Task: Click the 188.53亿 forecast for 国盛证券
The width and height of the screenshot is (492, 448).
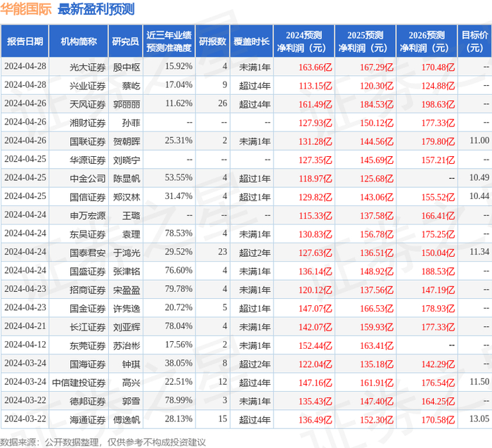Action: (438, 271)
